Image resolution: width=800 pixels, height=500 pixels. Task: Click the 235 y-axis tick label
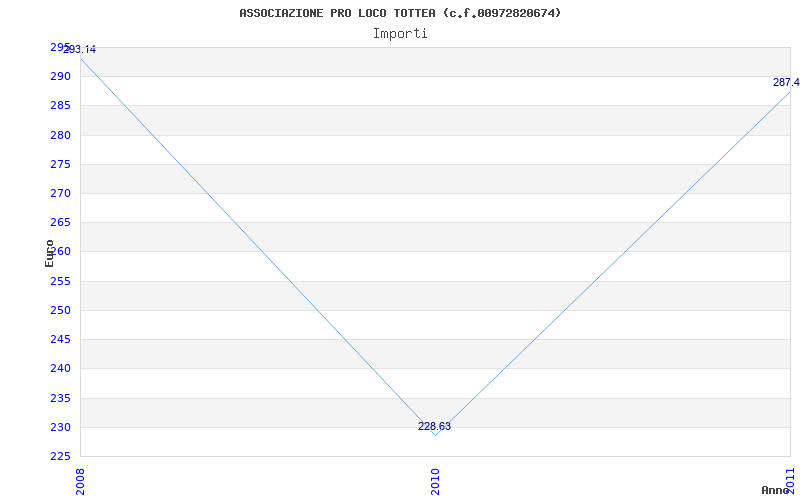(x=60, y=398)
